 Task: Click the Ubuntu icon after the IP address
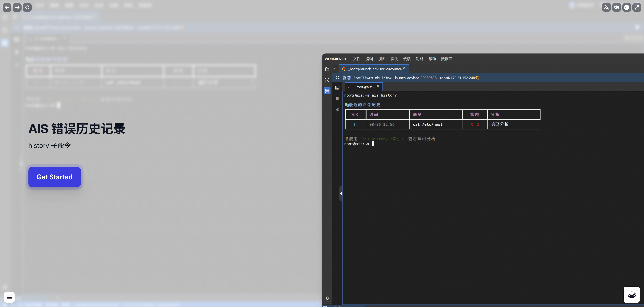[477, 78]
